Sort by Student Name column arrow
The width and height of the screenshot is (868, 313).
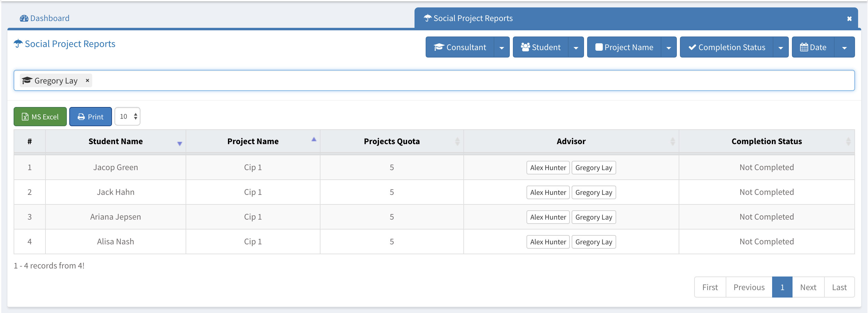point(180,144)
